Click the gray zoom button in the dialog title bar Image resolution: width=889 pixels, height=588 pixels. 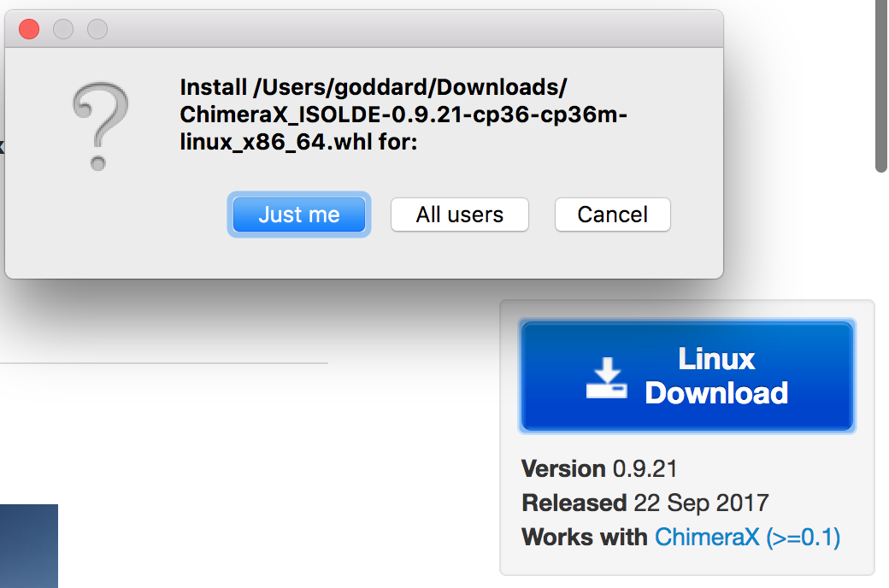[x=97, y=29]
